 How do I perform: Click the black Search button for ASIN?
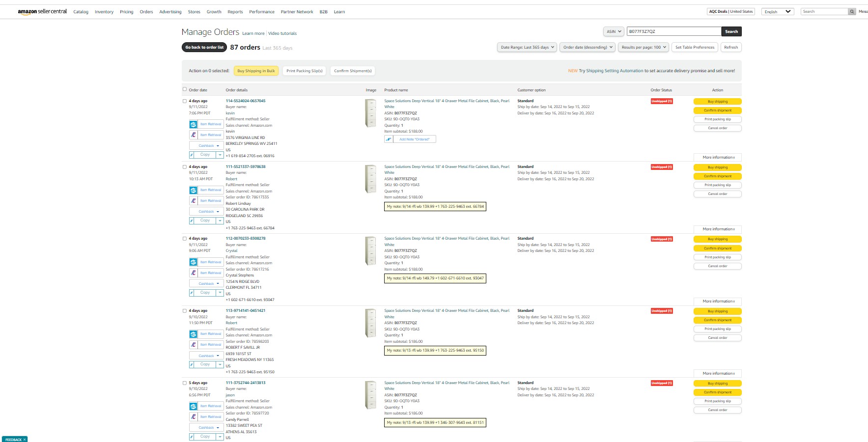pyautogui.click(x=731, y=31)
